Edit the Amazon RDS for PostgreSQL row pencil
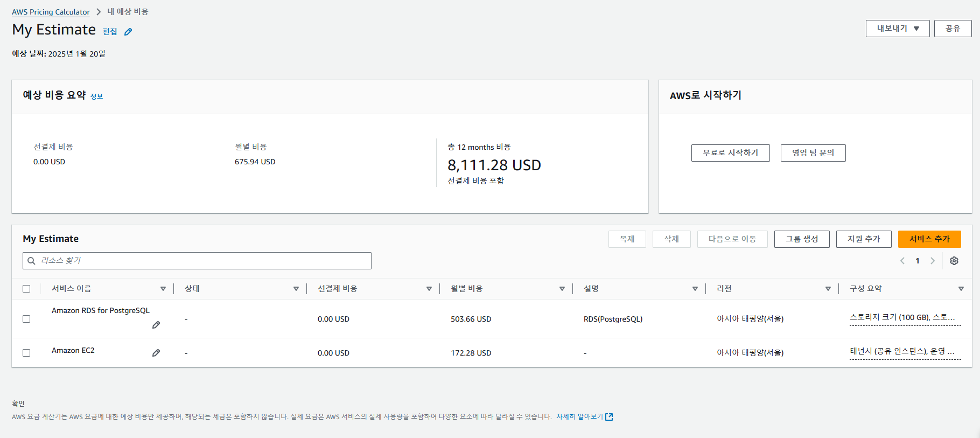This screenshot has width=980, height=438. click(x=156, y=325)
